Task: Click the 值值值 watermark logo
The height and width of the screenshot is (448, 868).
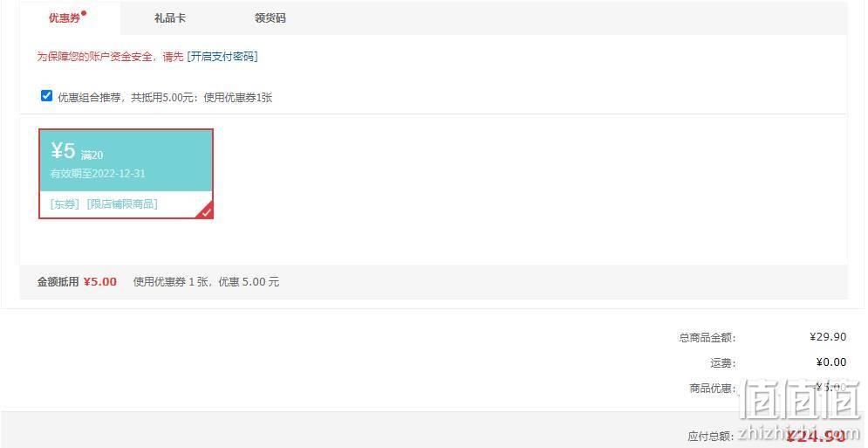Action: (x=802, y=398)
